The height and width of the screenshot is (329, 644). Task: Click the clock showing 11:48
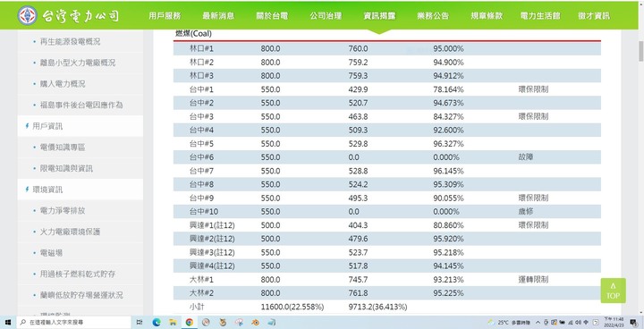(613, 323)
